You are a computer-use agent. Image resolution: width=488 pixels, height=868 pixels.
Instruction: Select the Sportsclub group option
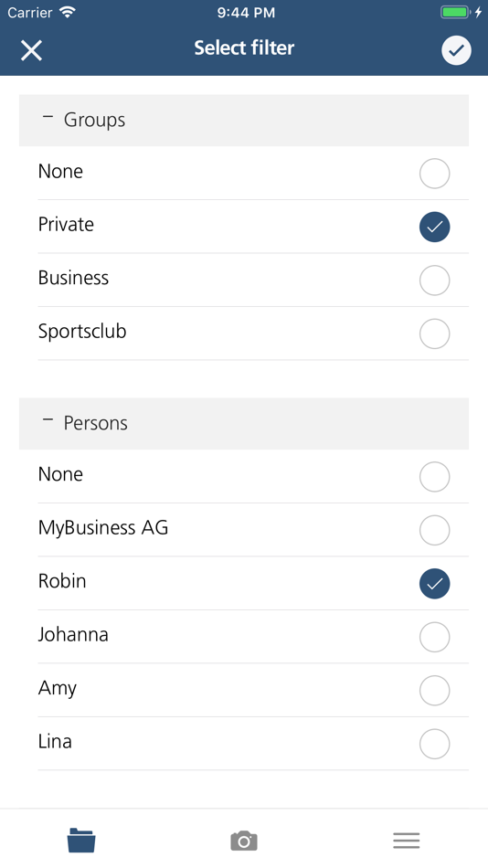pos(435,333)
